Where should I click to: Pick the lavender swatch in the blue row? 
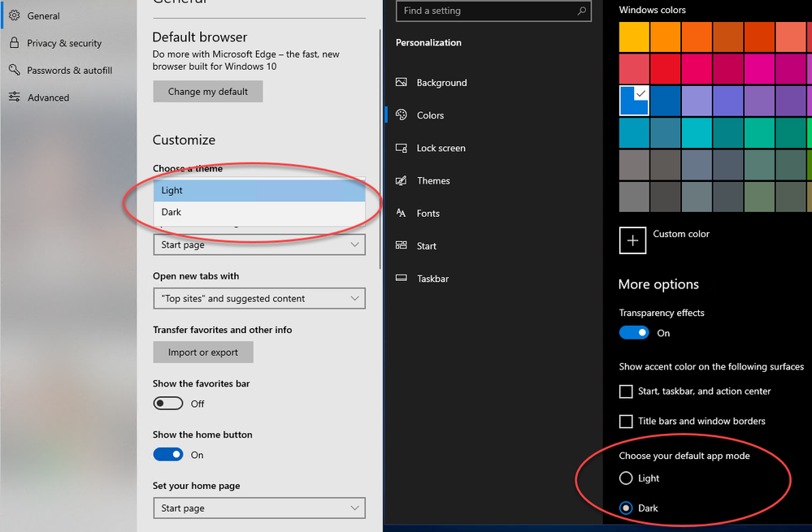[697, 101]
